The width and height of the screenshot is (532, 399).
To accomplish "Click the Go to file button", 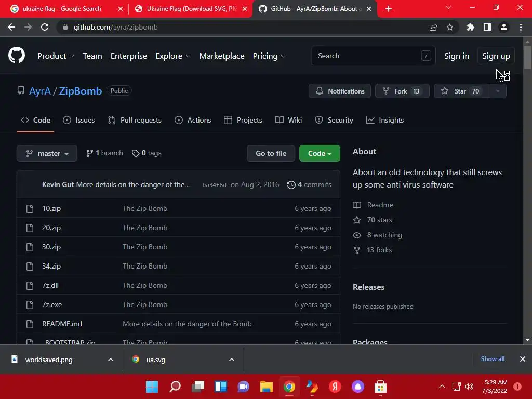I will 271,153.
